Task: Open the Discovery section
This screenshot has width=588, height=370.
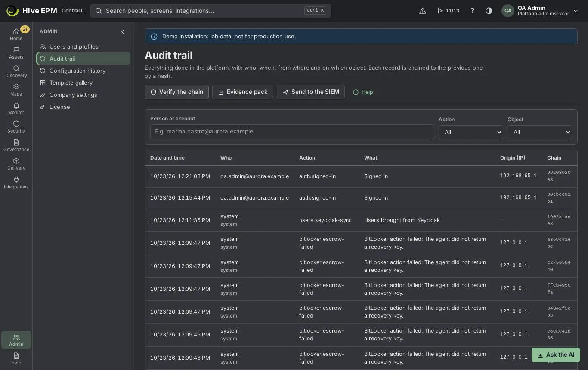Action: coord(16,71)
